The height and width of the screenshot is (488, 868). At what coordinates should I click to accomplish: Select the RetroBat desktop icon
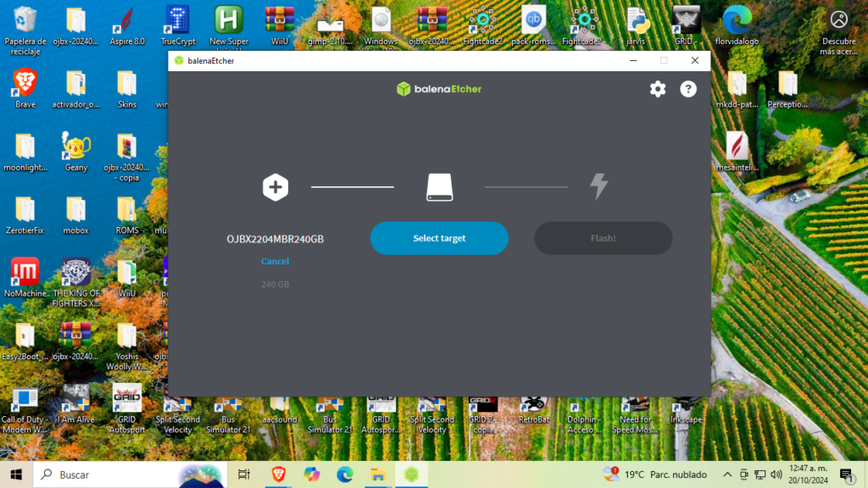point(534,409)
